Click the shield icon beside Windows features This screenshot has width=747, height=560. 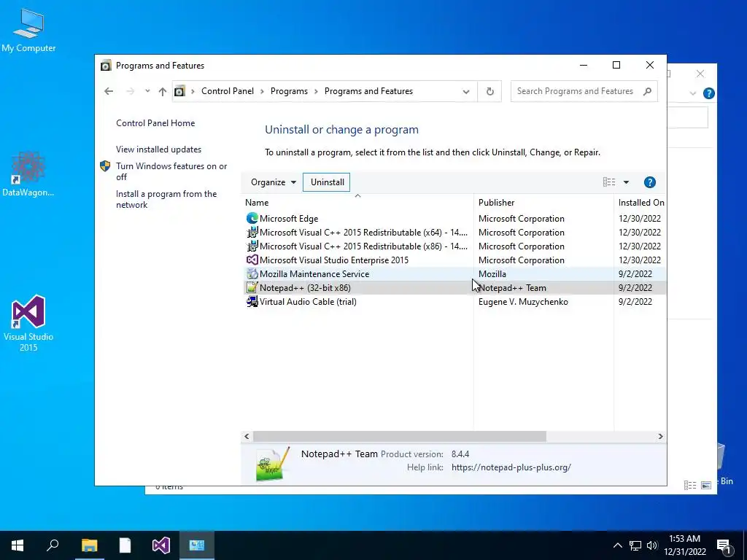coord(105,166)
